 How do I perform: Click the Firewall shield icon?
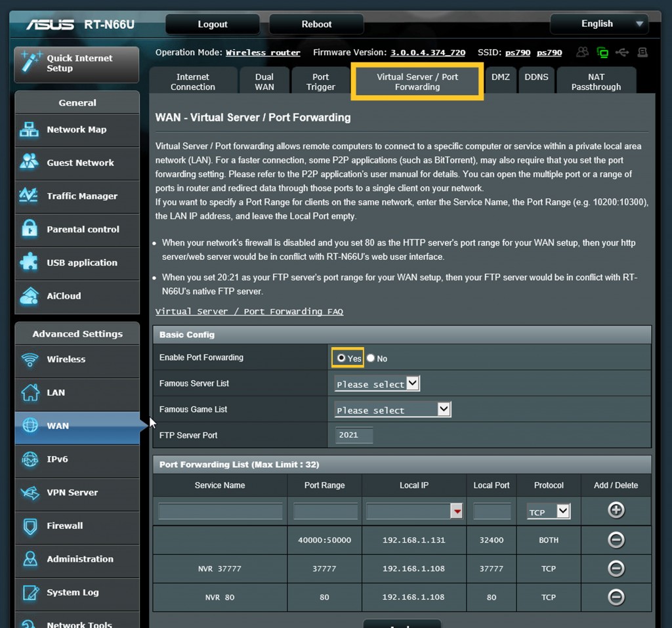click(30, 526)
